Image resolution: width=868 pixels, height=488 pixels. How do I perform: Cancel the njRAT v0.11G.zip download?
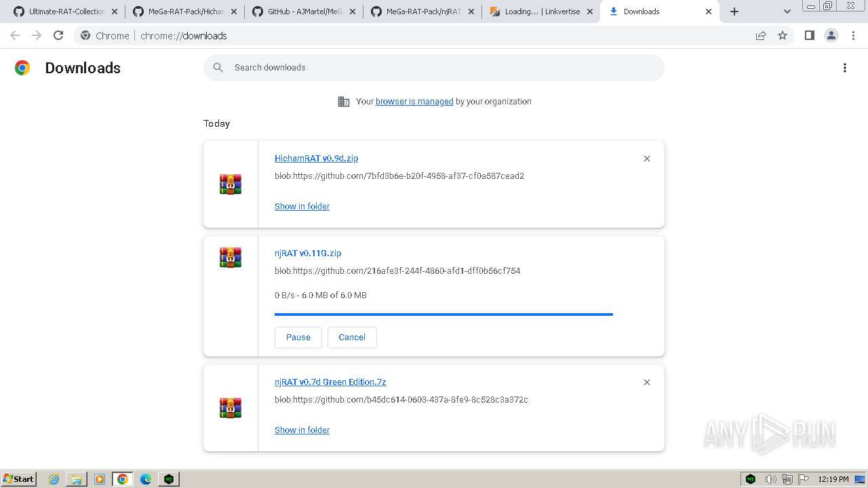coord(352,338)
